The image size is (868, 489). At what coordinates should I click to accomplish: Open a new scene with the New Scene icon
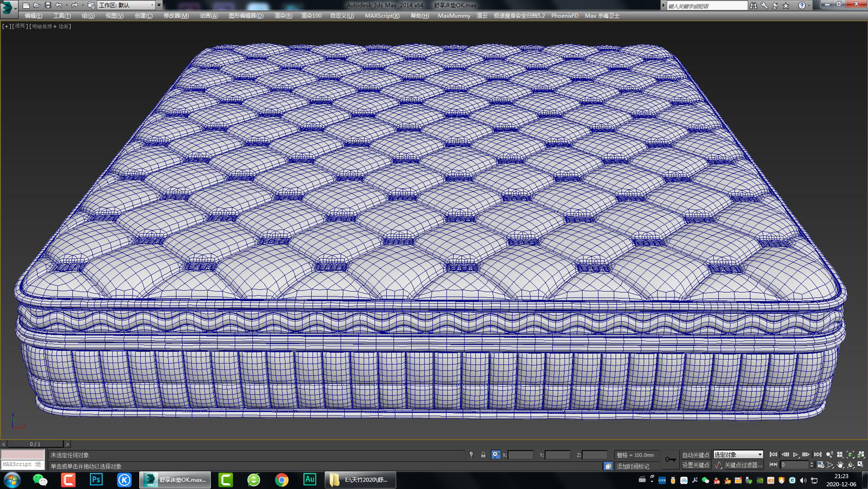(26, 5)
